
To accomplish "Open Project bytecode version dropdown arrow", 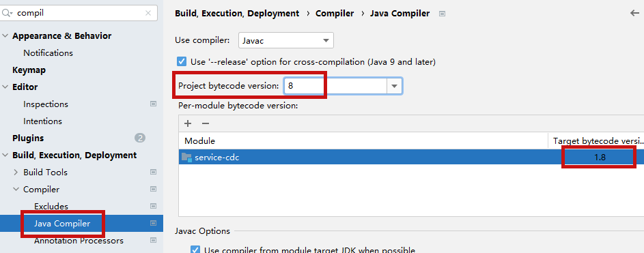I will tap(394, 86).
